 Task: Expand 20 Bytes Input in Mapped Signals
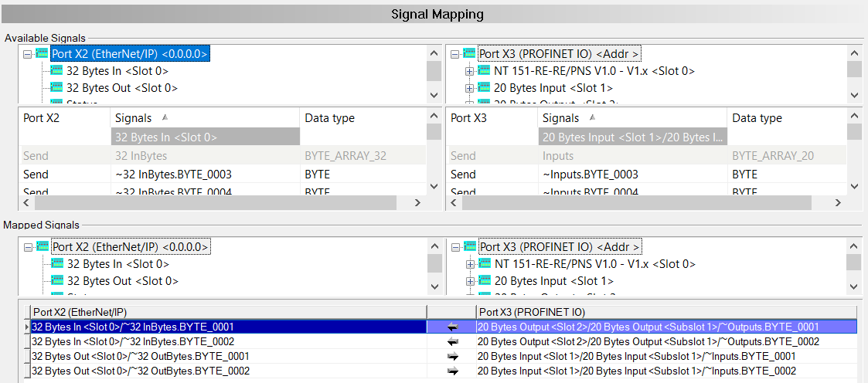470,281
